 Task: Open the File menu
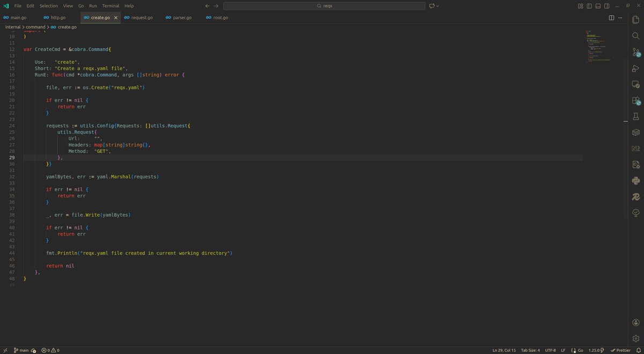[x=18, y=6]
